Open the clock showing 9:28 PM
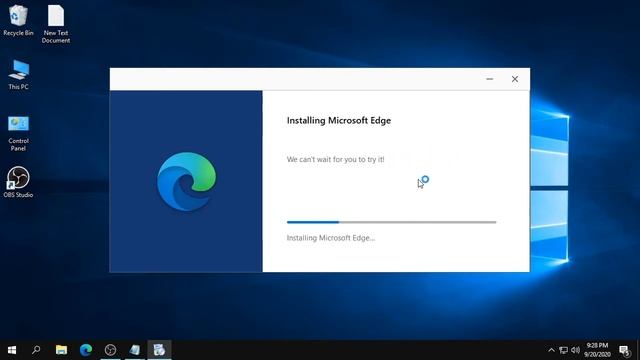 pos(597,350)
